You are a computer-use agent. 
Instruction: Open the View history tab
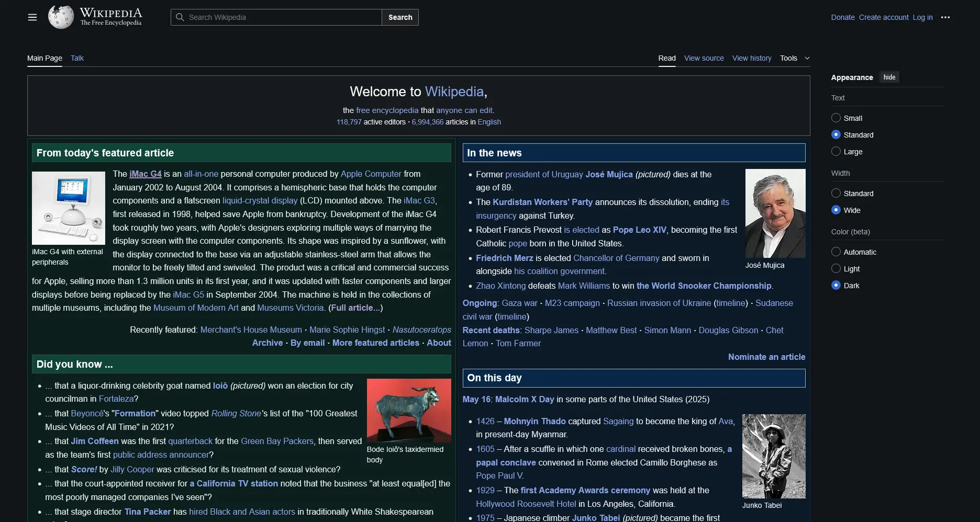click(752, 58)
